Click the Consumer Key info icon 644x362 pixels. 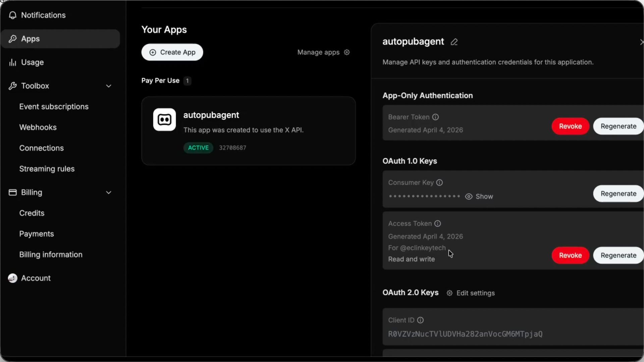(439, 183)
